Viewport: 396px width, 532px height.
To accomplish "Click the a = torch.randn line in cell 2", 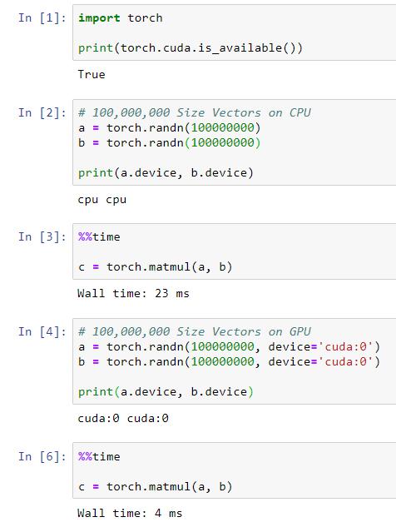I will point(169,128).
